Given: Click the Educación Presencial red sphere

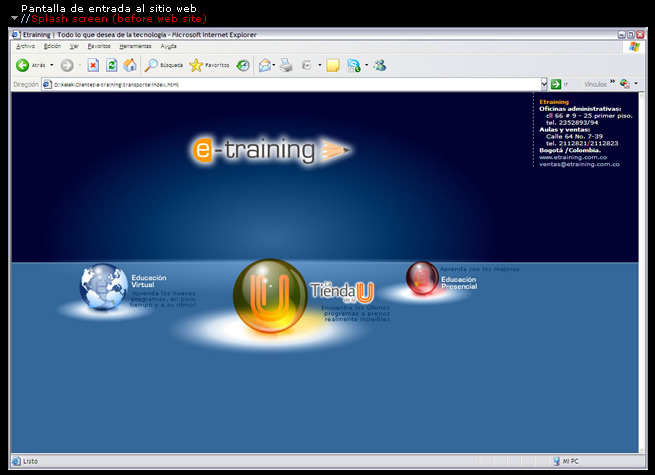Looking at the screenshot, I should pyautogui.click(x=421, y=278).
